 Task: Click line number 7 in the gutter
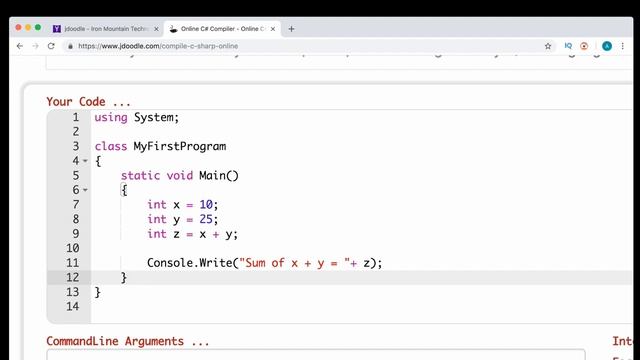pos(76,204)
